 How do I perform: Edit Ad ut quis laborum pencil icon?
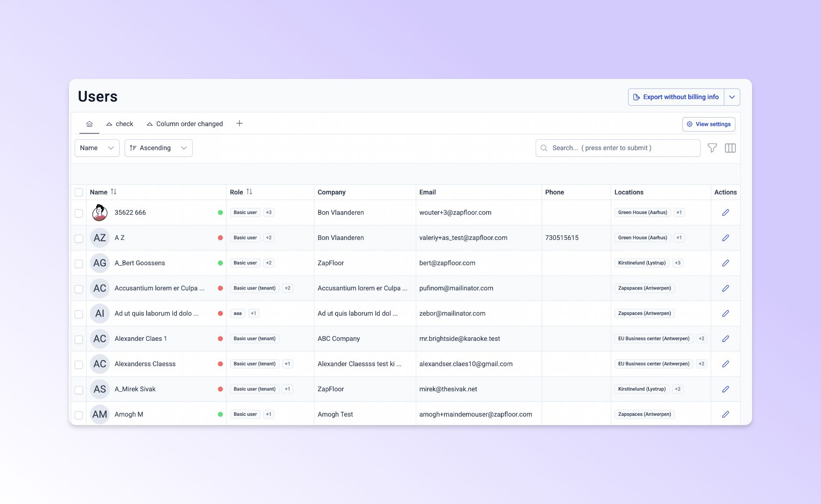pyautogui.click(x=725, y=314)
